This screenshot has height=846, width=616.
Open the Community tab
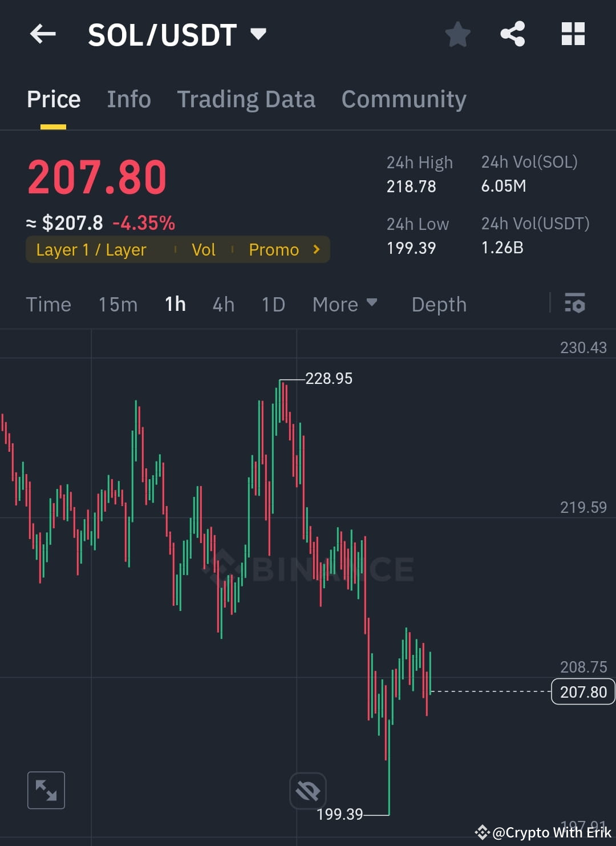pyautogui.click(x=403, y=99)
